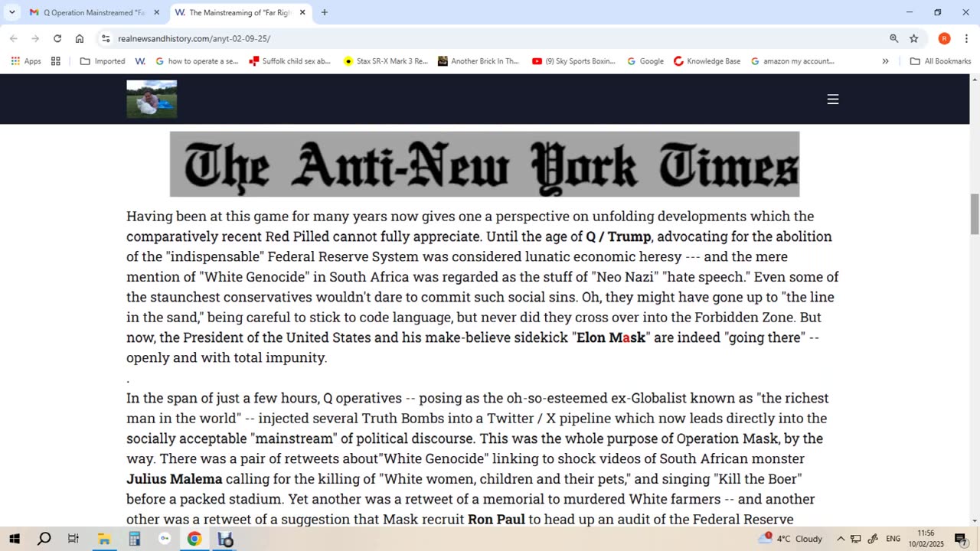Screen dimensions: 980x551
Task: Show hidden system tray icons
Action: [x=841, y=539]
